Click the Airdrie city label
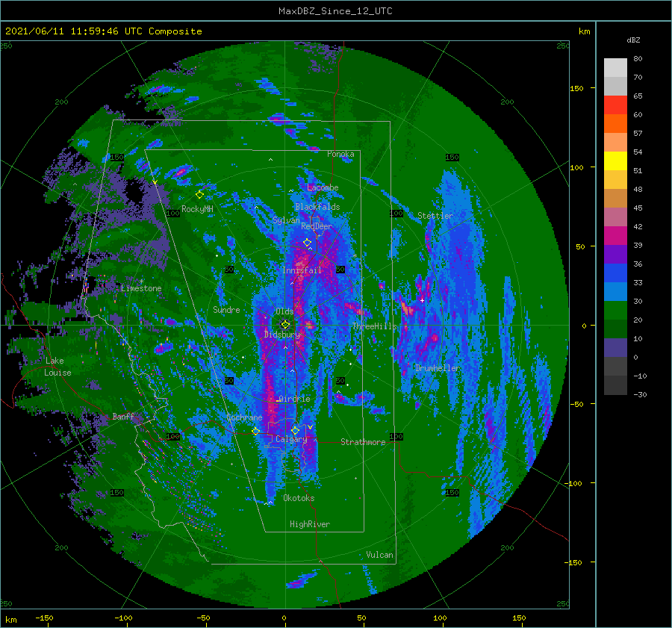The height and width of the screenshot is (628, 672). 294,399
